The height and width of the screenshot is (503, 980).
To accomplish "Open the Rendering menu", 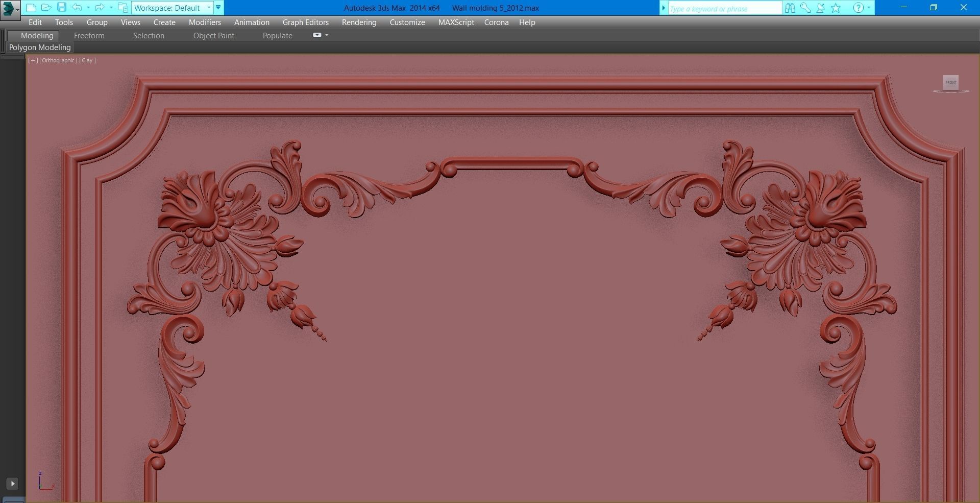I will point(359,22).
